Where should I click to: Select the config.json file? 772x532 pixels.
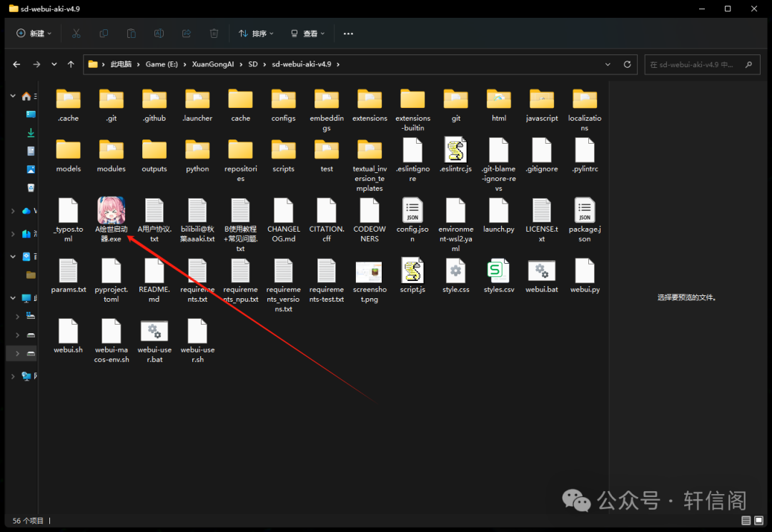click(x=412, y=211)
